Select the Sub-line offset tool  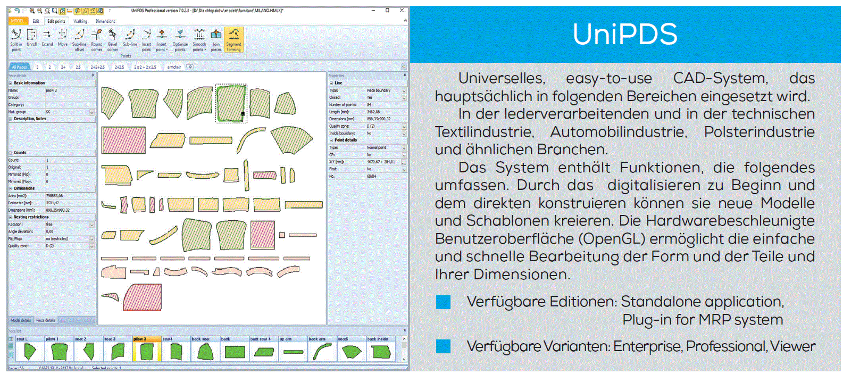pyautogui.click(x=79, y=40)
